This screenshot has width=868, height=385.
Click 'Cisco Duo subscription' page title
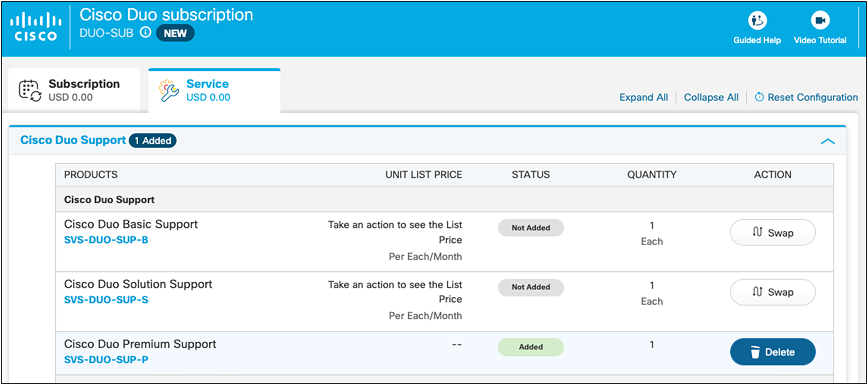click(x=166, y=15)
